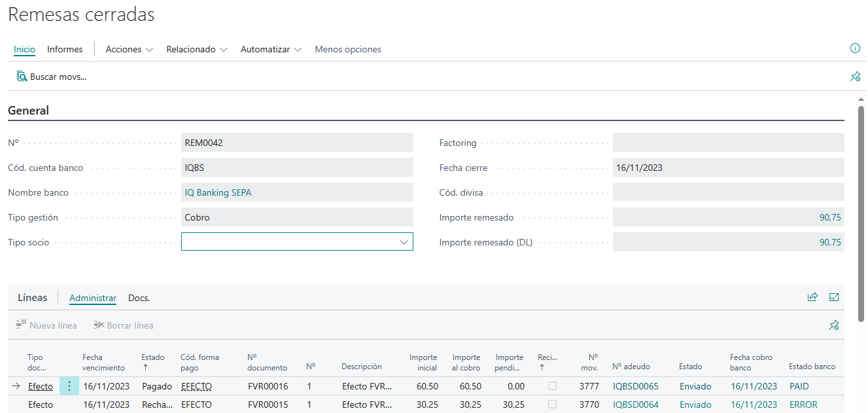Select Nueva línea to add a line
The width and height of the screenshot is (868, 413).
pyautogui.click(x=46, y=325)
